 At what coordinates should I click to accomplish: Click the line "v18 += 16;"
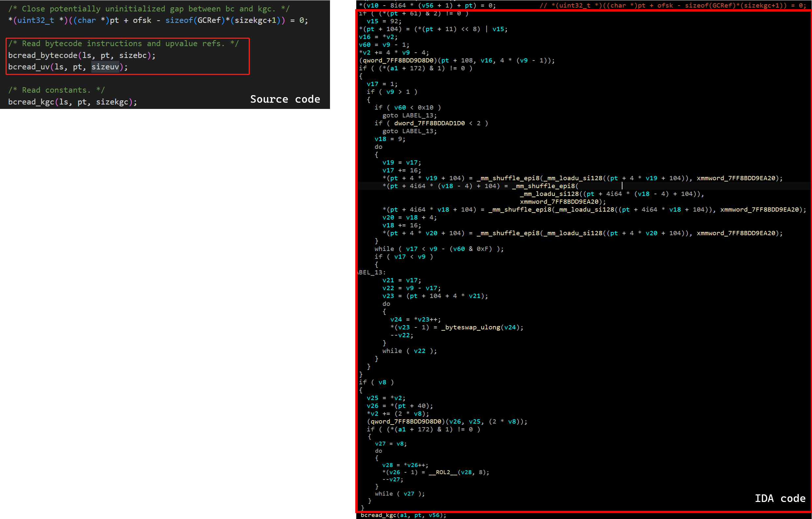point(402,225)
